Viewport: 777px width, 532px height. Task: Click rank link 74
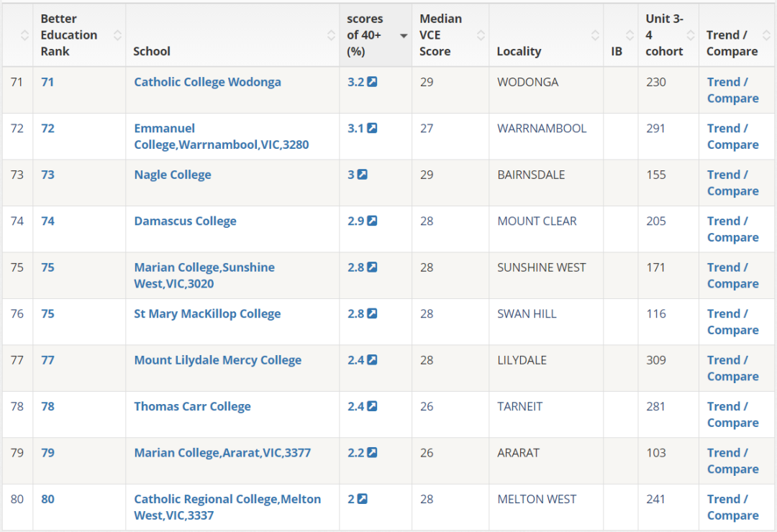point(47,221)
